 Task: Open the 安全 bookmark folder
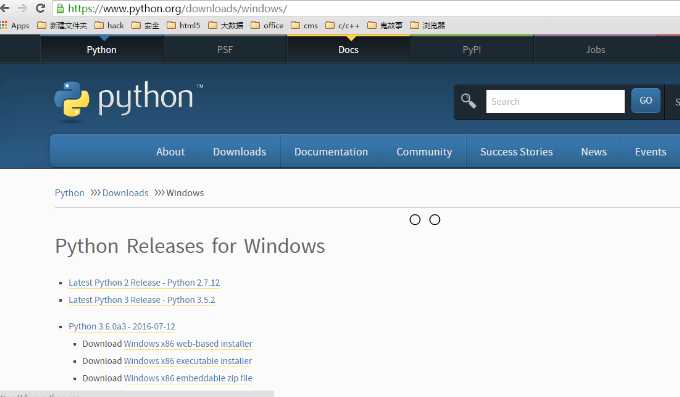click(x=145, y=26)
